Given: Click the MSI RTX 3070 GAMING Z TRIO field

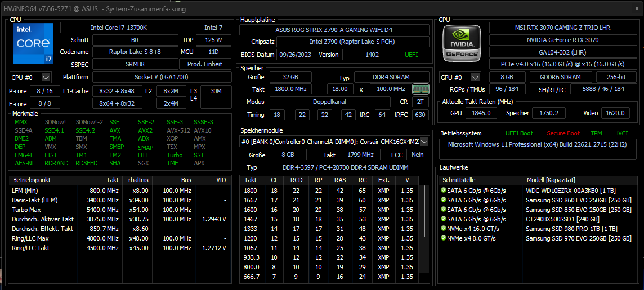Looking at the screenshot, I should [x=562, y=28].
